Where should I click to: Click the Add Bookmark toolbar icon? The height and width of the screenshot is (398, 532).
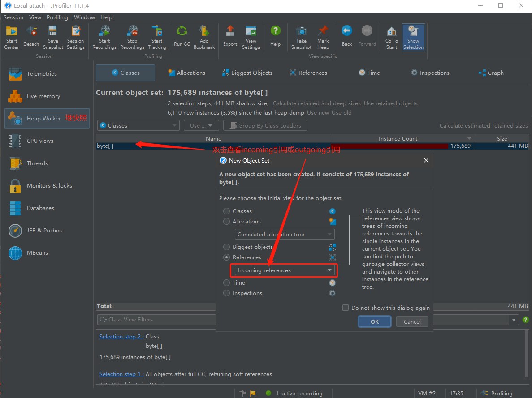(204, 36)
